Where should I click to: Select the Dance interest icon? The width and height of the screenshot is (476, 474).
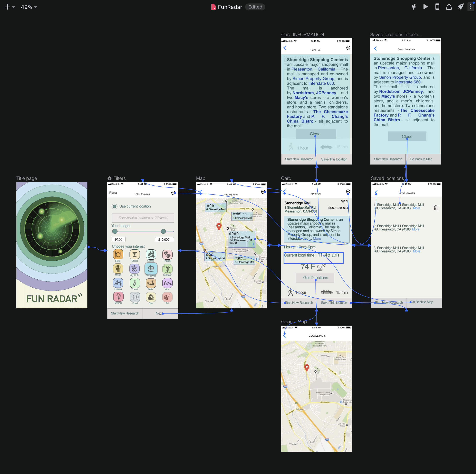point(151,254)
